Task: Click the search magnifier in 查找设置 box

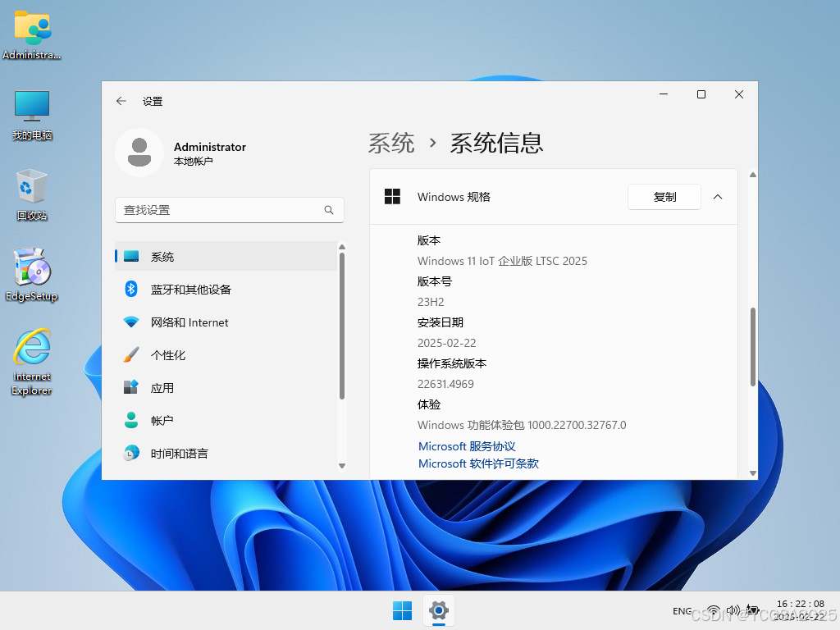Action: (x=329, y=210)
